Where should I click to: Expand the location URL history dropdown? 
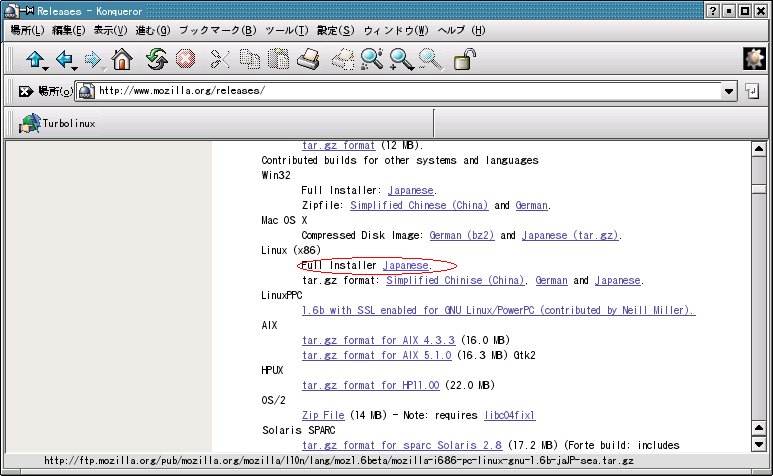coord(729,91)
